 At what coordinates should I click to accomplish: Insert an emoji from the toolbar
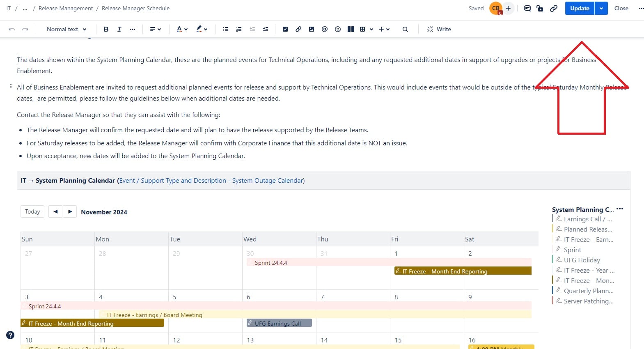[x=338, y=29]
